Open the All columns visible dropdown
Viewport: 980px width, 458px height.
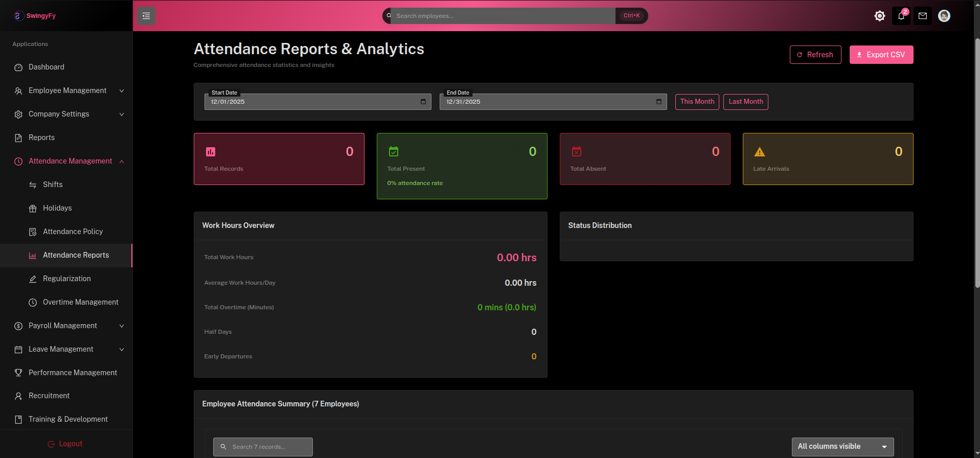pos(842,447)
